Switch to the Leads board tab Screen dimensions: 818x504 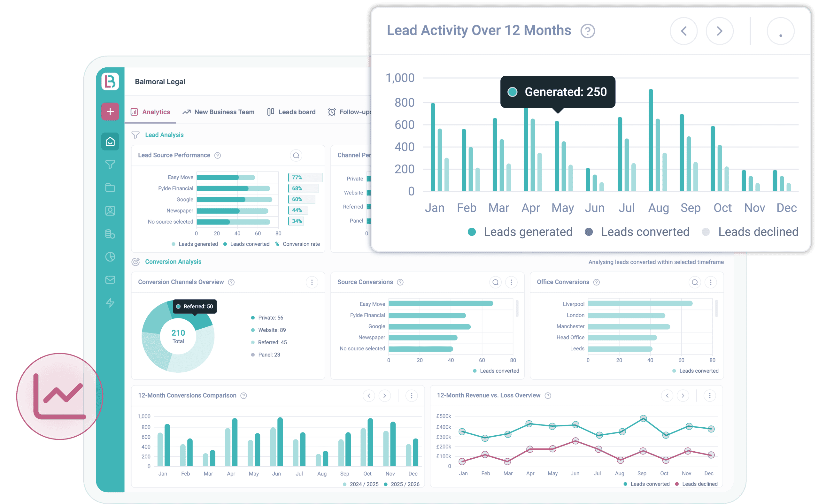pos(296,112)
